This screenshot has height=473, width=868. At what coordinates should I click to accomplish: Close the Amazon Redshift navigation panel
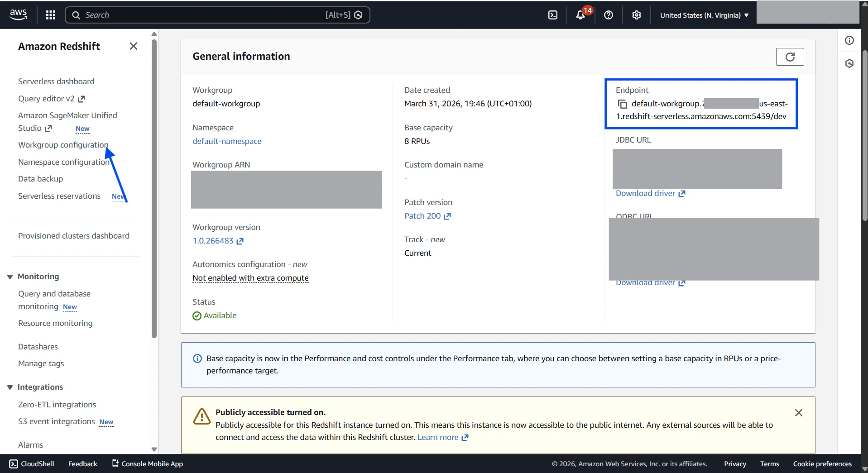134,46
